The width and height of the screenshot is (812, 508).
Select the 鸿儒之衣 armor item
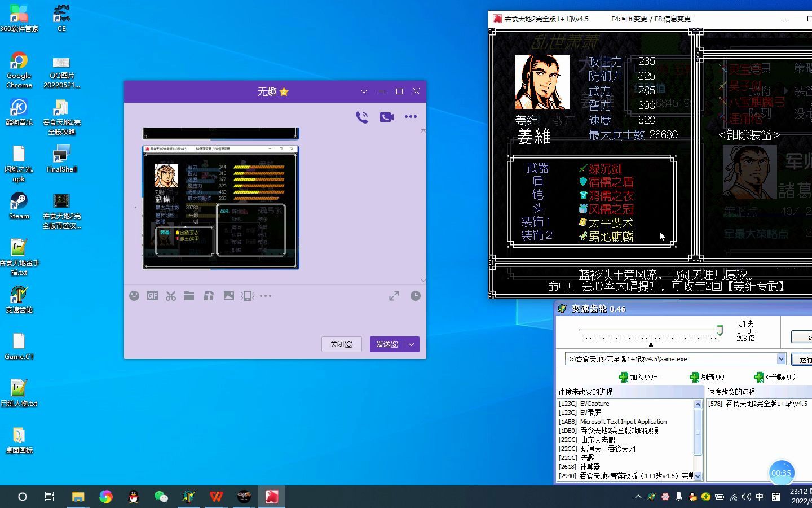tap(606, 196)
